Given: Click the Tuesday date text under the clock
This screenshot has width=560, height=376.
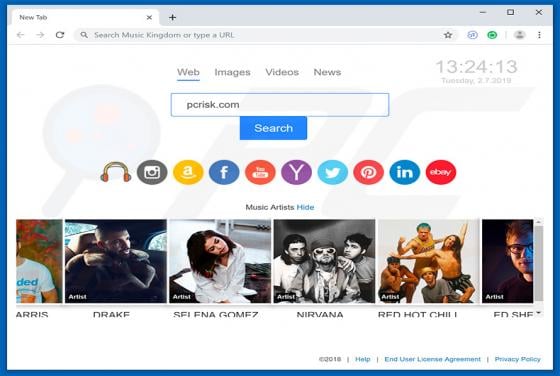Looking at the screenshot, I should pyautogui.click(x=476, y=80).
